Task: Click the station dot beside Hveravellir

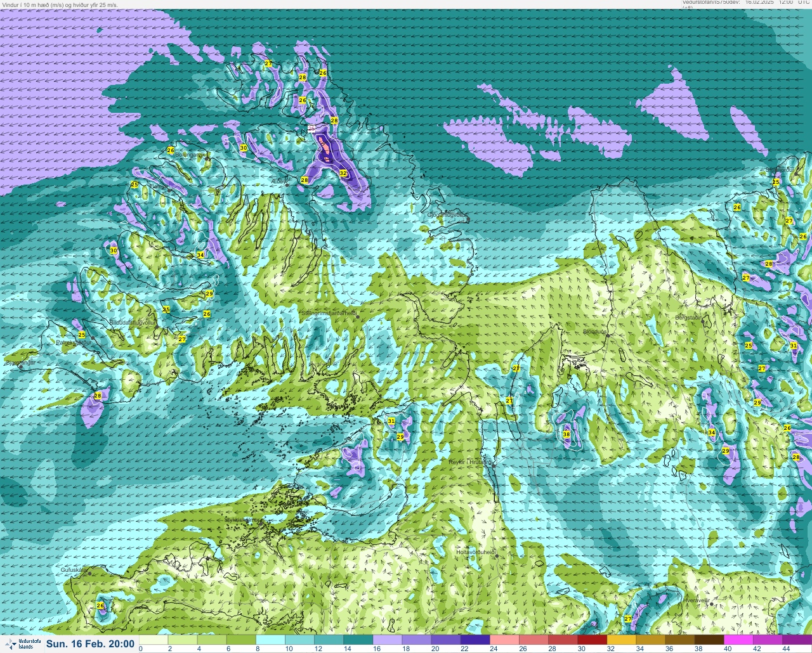Action: coord(711,604)
